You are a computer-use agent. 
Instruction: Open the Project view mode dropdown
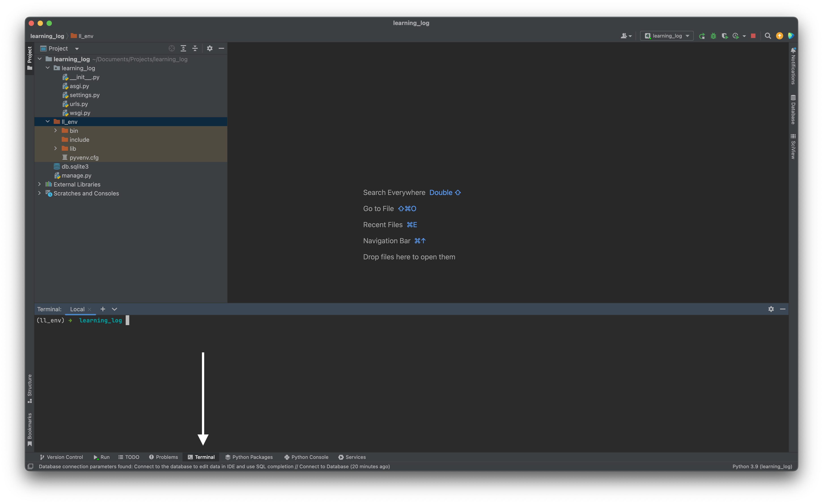tap(77, 49)
